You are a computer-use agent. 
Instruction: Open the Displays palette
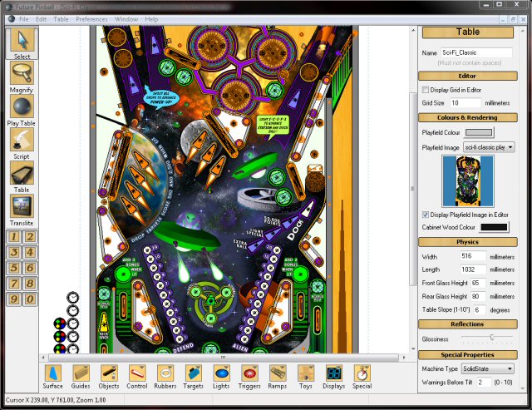click(334, 377)
